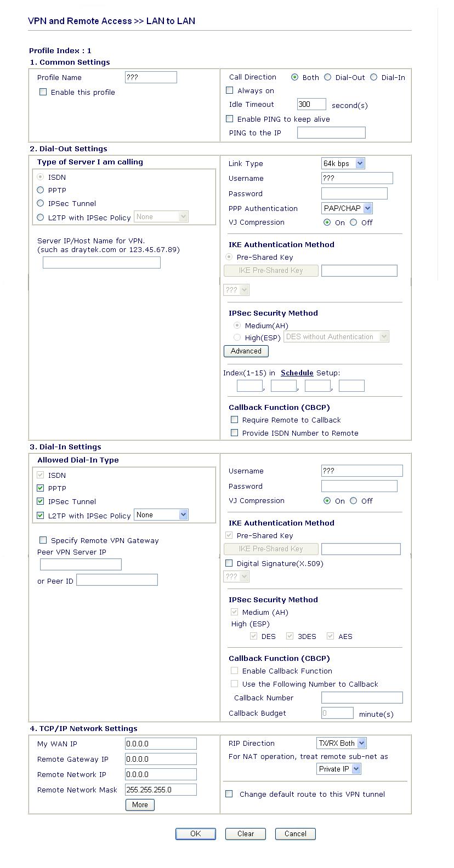Tick the Always on checkbox
The width and height of the screenshot is (454, 868).
click(x=230, y=90)
